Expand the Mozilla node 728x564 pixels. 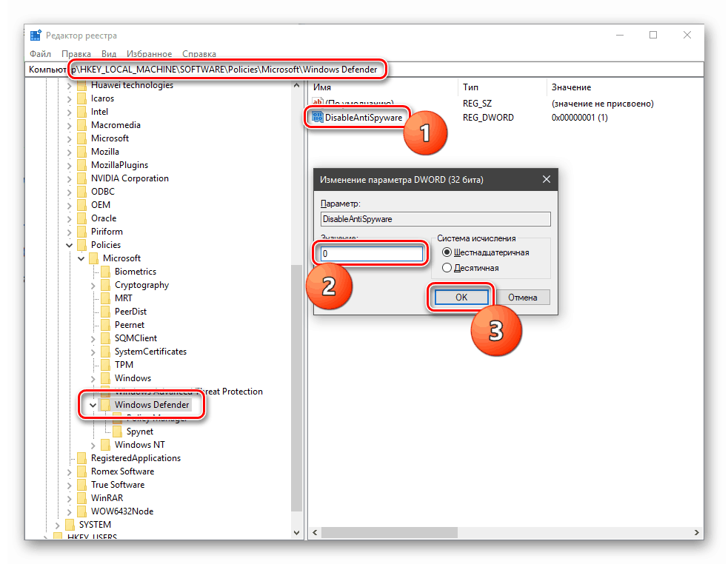tap(69, 152)
